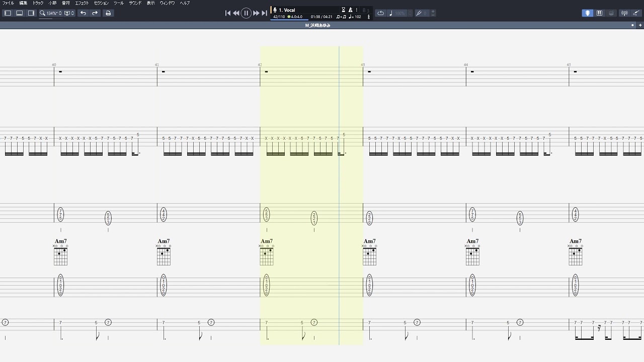Skip to the last bar icon
The height and width of the screenshot is (362, 644).
click(265, 13)
